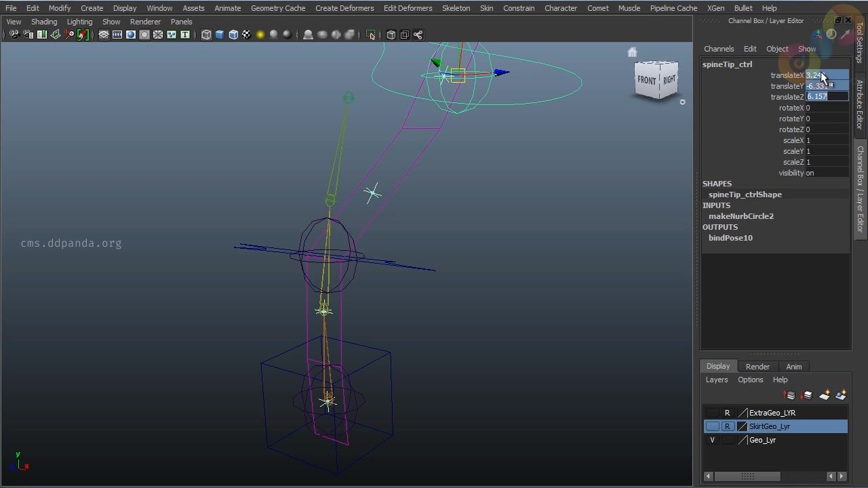Click the visibility attribute label
The width and height of the screenshot is (868, 488).
(x=791, y=173)
